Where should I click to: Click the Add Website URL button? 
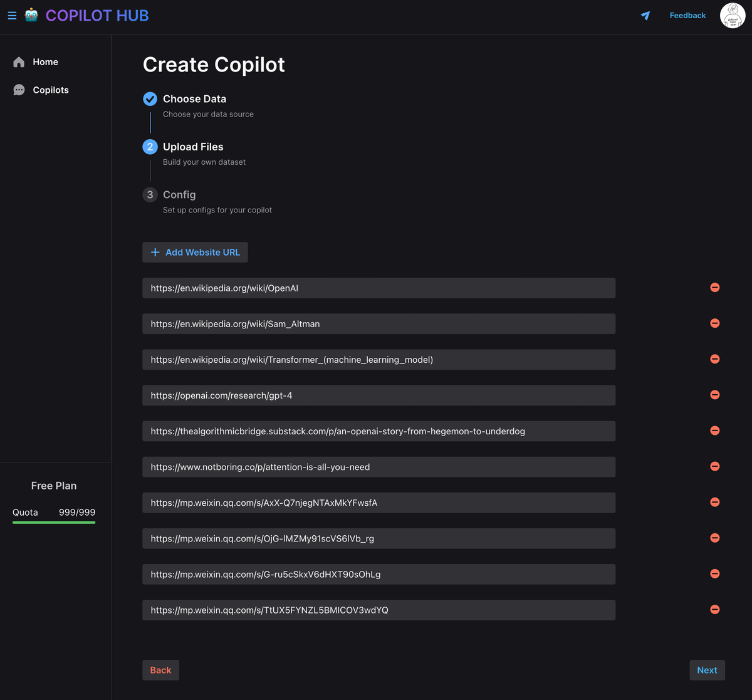195,253
